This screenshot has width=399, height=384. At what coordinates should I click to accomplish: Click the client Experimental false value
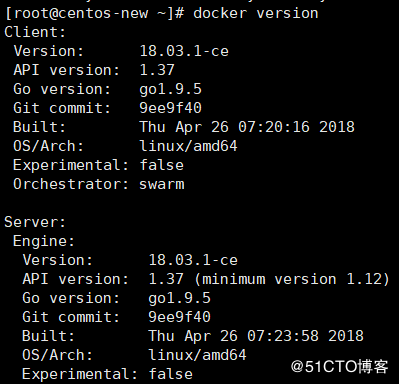click(x=162, y=165)
